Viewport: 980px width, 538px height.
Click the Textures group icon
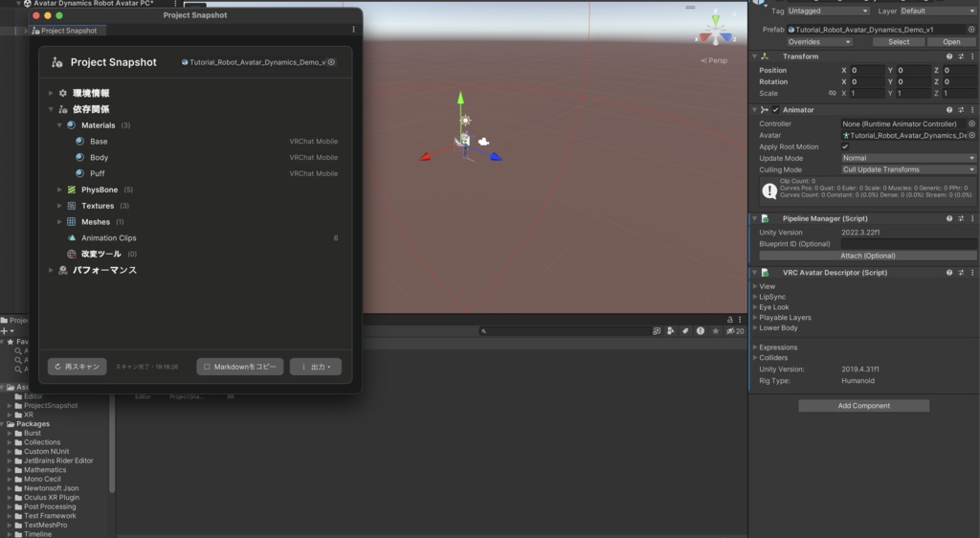pos(71,206)
